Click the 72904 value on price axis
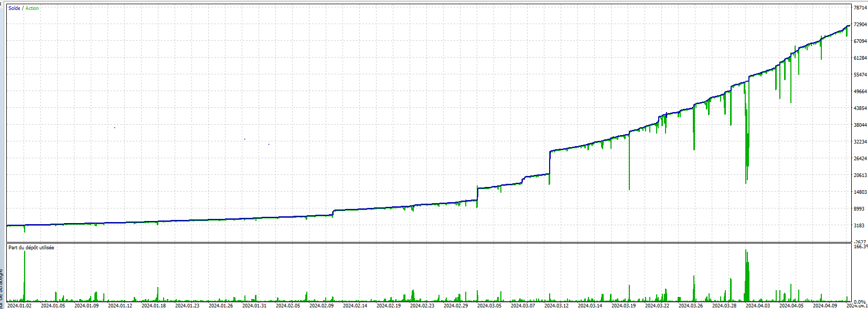 [x=860, y=25]
